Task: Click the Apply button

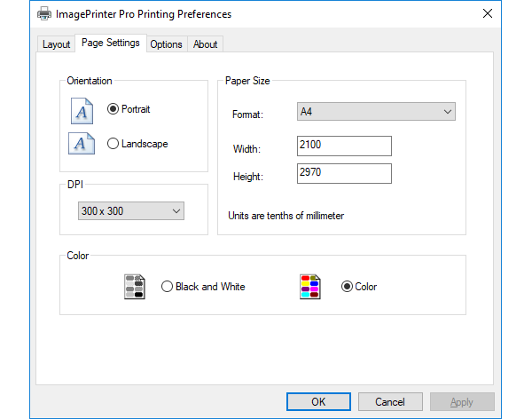Action: coord(461,402)
